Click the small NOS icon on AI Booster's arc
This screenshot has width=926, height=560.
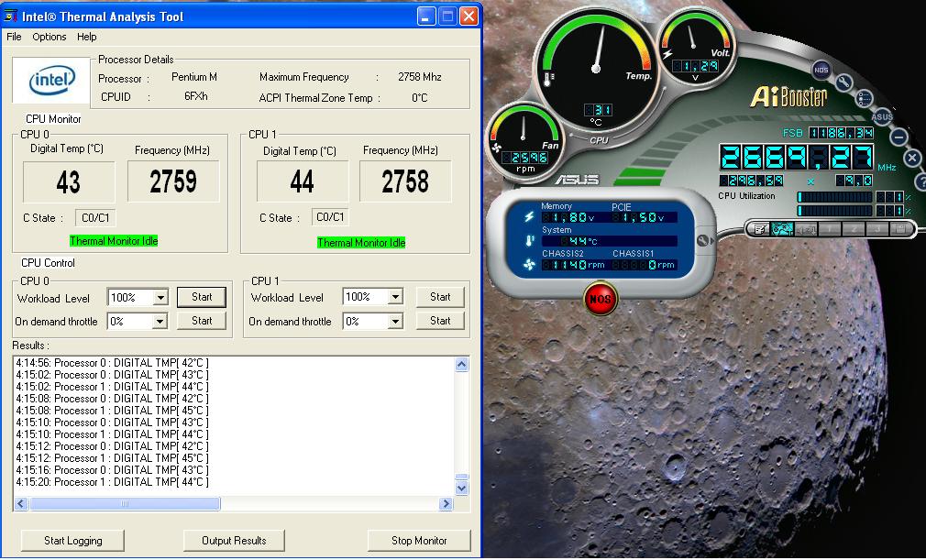[x=821, y=70]
